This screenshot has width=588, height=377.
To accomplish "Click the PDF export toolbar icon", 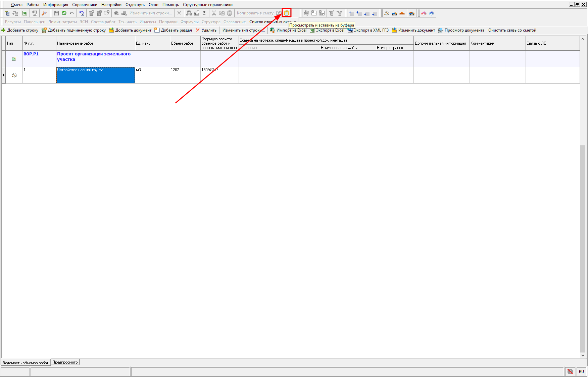I will click(34, 13).
